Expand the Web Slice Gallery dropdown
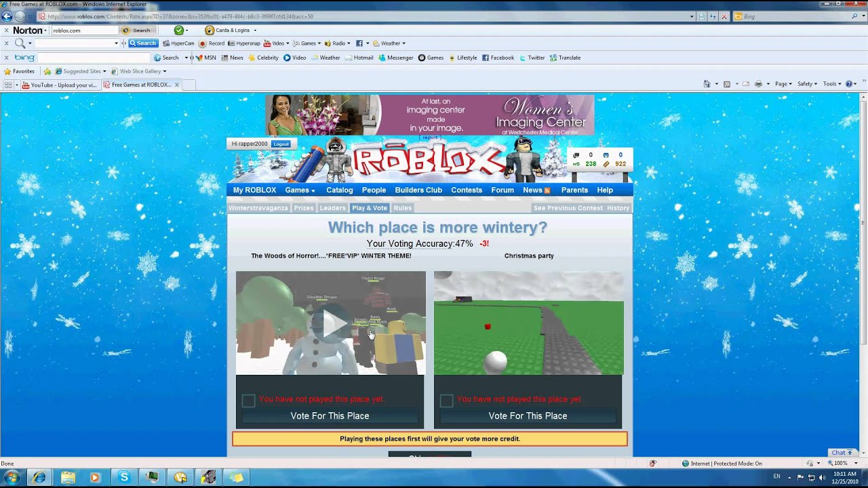The image size is (868, 488). tap(164, 71)
